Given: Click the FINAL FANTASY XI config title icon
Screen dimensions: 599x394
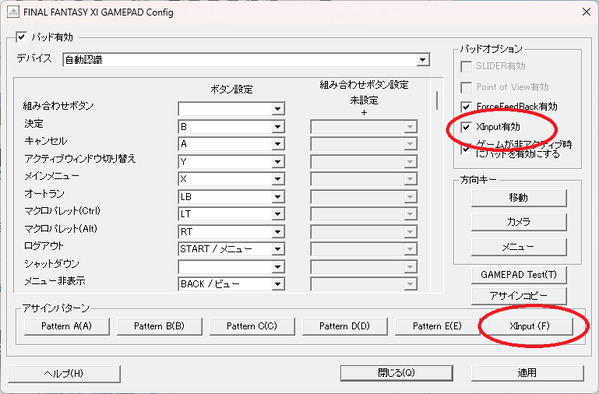Looking at the screenshot, I should [x=13, y=12].
